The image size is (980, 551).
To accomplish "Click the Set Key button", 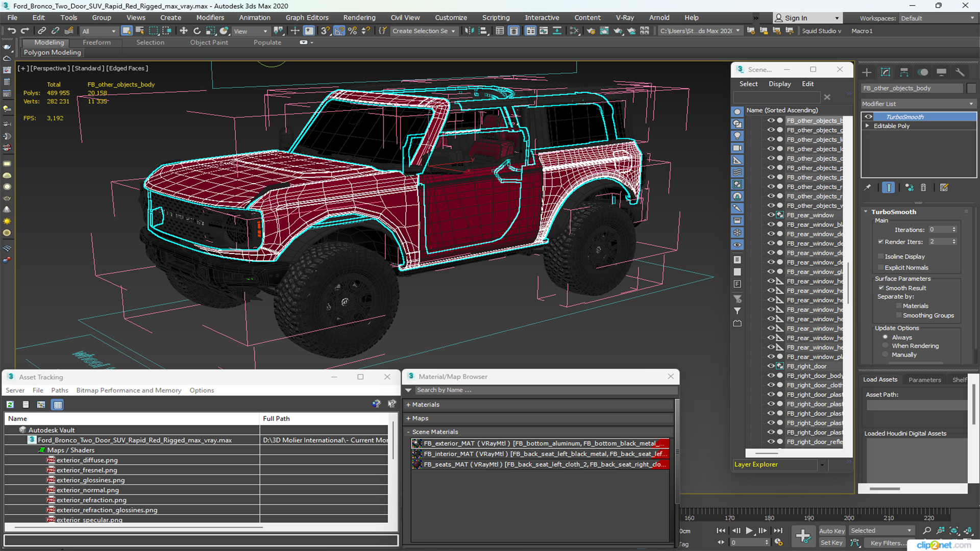I will click(x=831, y=543).
